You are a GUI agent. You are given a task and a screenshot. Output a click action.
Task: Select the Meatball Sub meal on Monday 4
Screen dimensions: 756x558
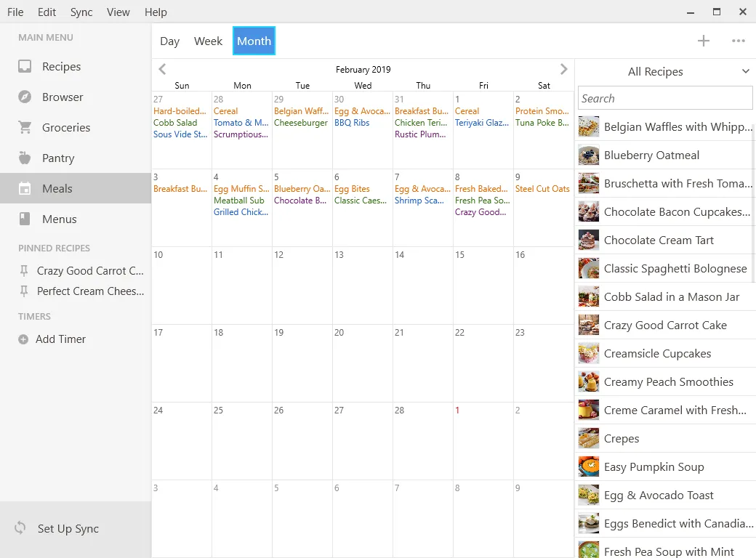[239, 201]
